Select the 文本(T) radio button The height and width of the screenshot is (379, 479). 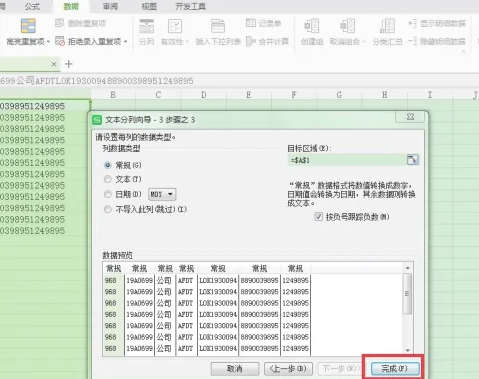[x=108, y=179]
